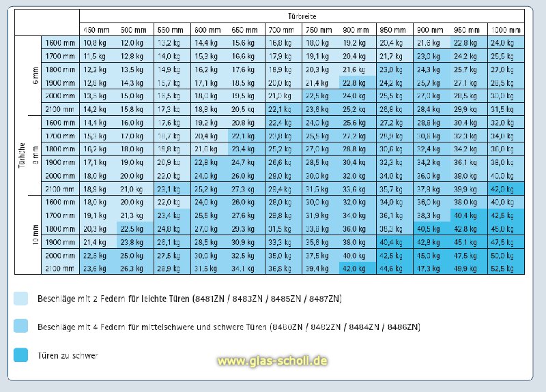Screen dimensions: 546x392
Task: Select the 44,6 kg cell
Action: click(x=394, y=269)
